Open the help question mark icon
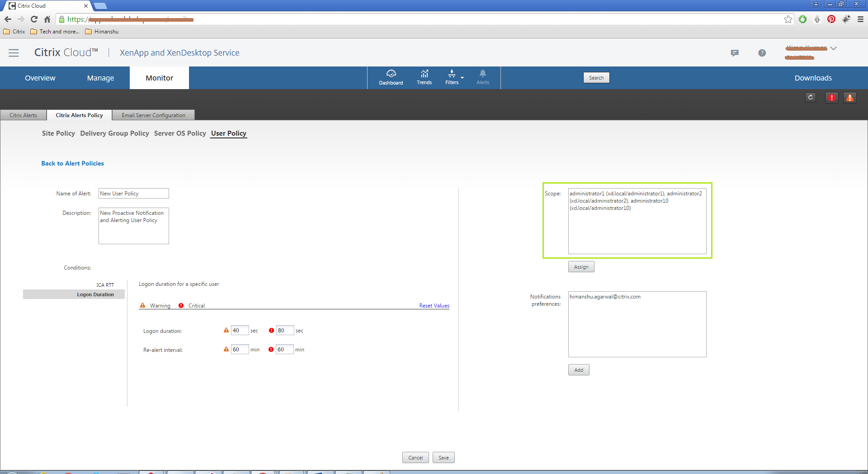This screenshot has height=474, width=868. pos(762,53)
